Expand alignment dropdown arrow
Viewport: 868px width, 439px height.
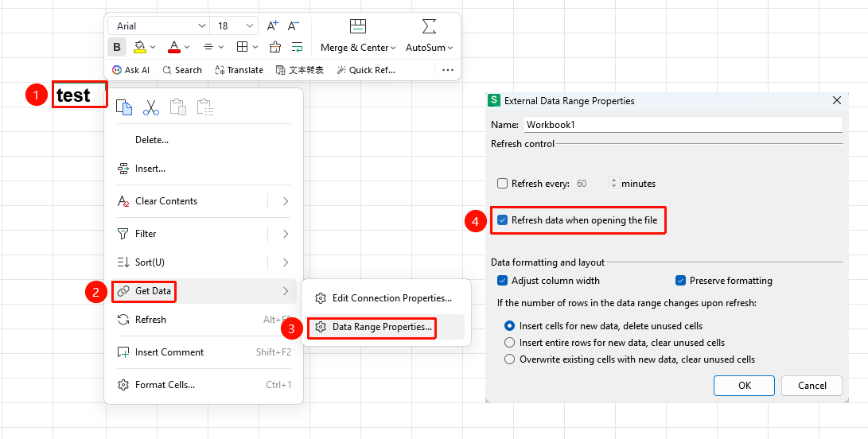[x=221, y=48]
